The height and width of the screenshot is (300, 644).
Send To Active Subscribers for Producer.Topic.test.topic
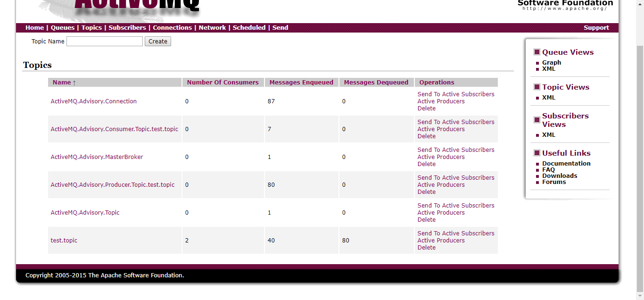(x=456, y=178)
